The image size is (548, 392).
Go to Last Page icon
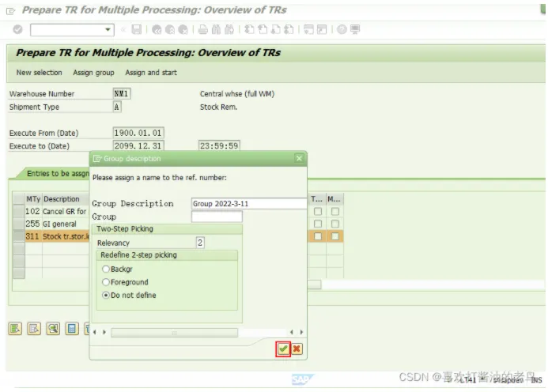point(289,30)
